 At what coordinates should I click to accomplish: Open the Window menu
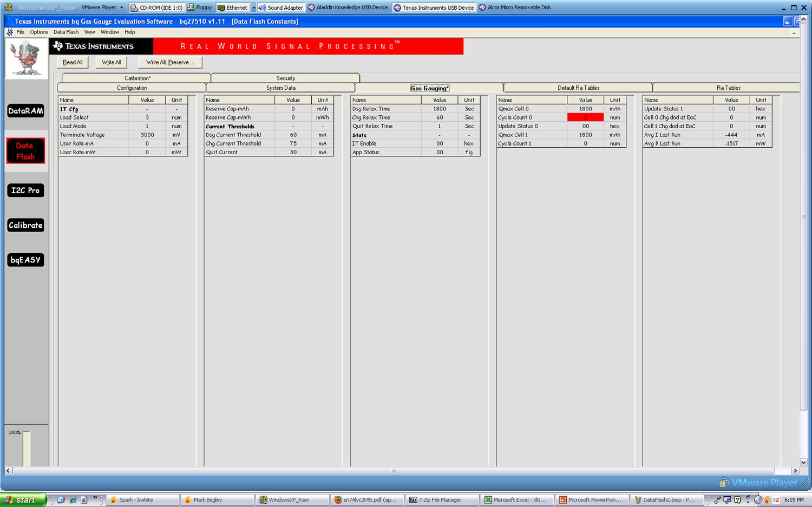pos(110,32)
